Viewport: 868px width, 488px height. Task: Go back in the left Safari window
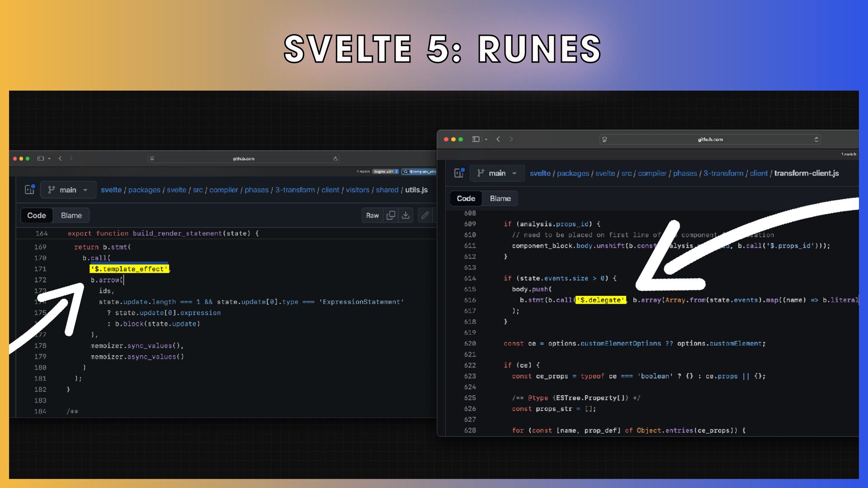60,159
